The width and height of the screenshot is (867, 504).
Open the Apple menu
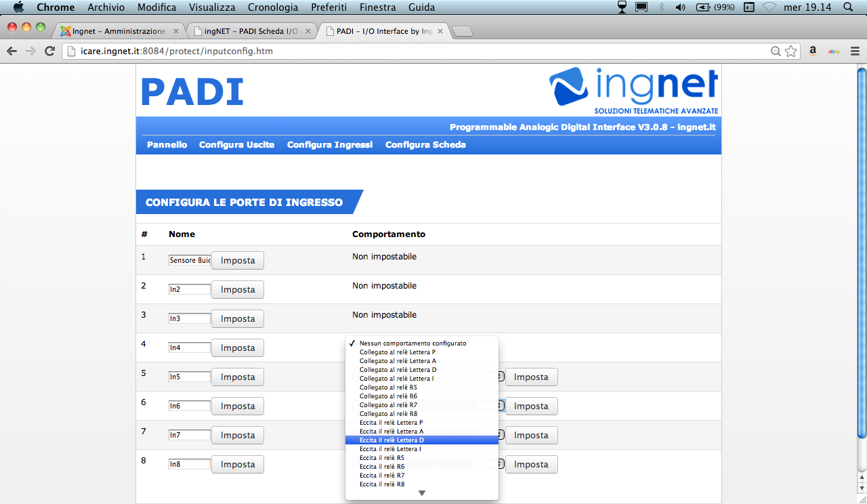click(18, 7)
